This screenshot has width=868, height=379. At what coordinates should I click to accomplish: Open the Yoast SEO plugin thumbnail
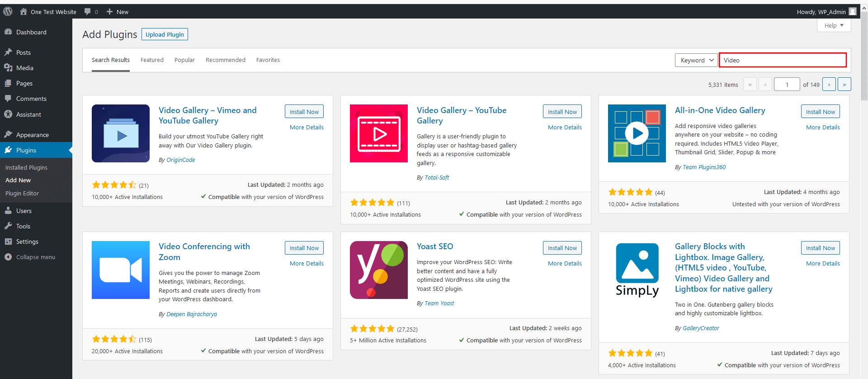[x=378, y=270]
